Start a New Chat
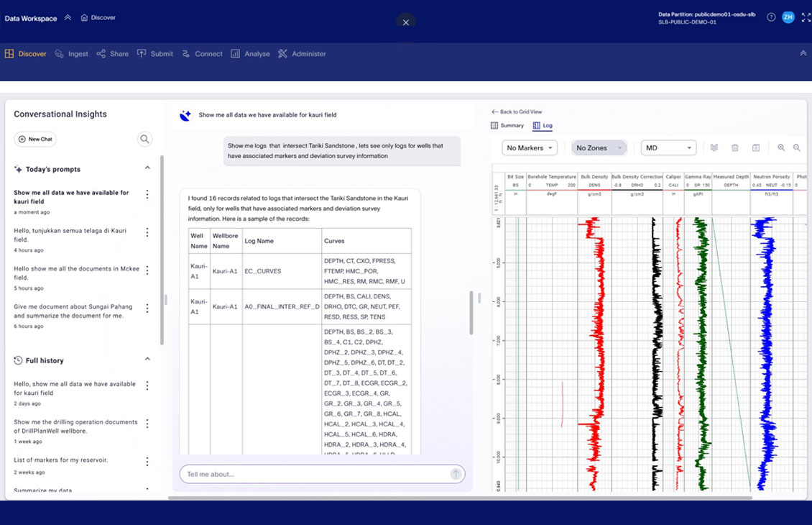The image size is (812, 525). click(x=35, y=139)
